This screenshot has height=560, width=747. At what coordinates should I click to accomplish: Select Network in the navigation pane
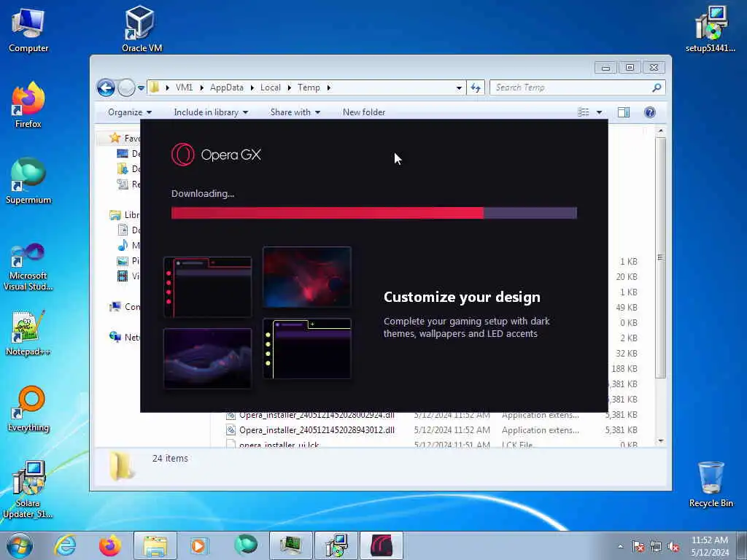pyautogui.click(x=125, y=337)
